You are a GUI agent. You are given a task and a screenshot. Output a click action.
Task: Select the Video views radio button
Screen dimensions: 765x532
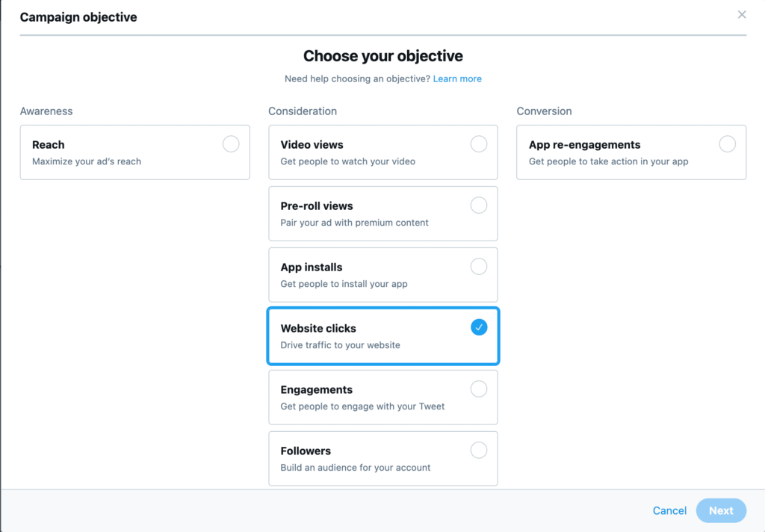click(479, 144)
